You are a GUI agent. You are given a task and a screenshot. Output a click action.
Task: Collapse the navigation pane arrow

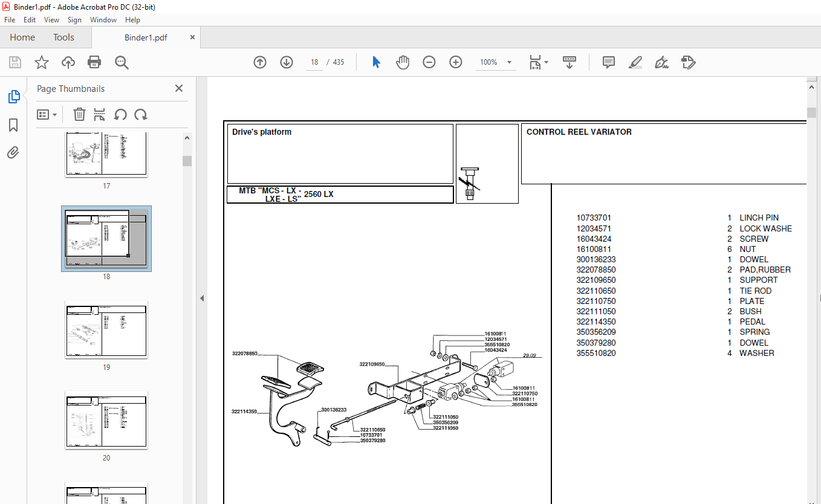point(202,298)
